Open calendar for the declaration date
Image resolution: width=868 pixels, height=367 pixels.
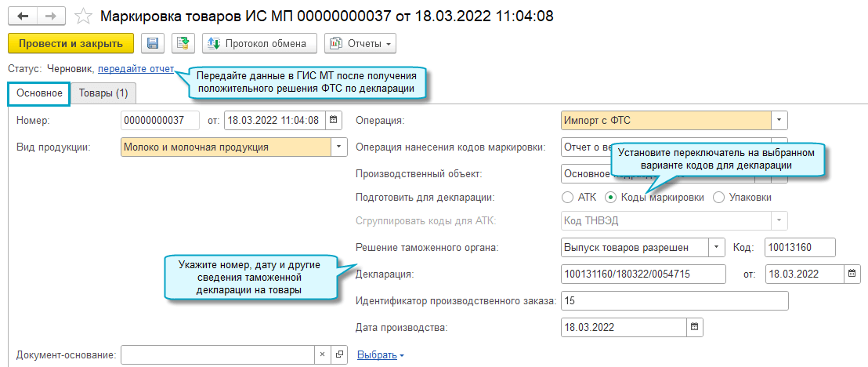tap(852, 274)
